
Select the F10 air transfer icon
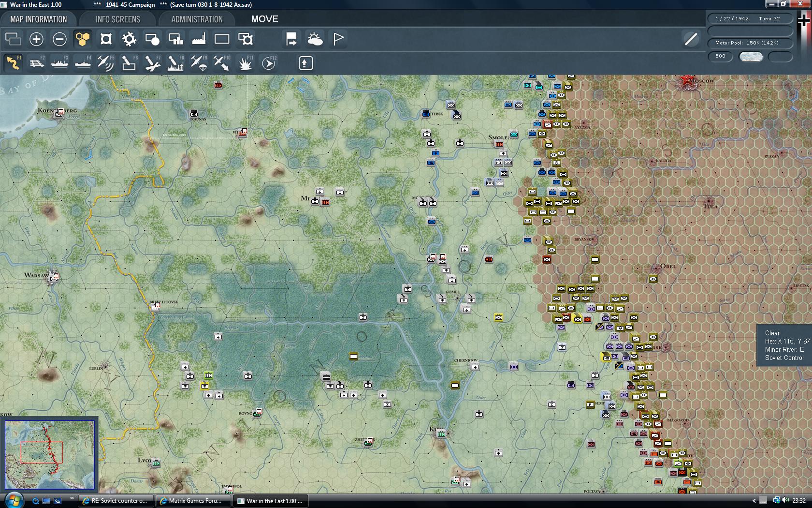(222, 63)
